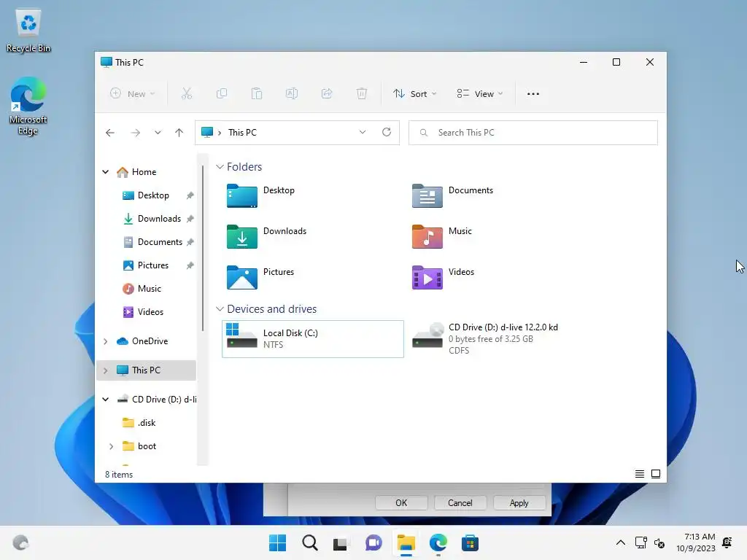Select the Desktop folder icon
747x560 pixels.
tap(242, 195)
